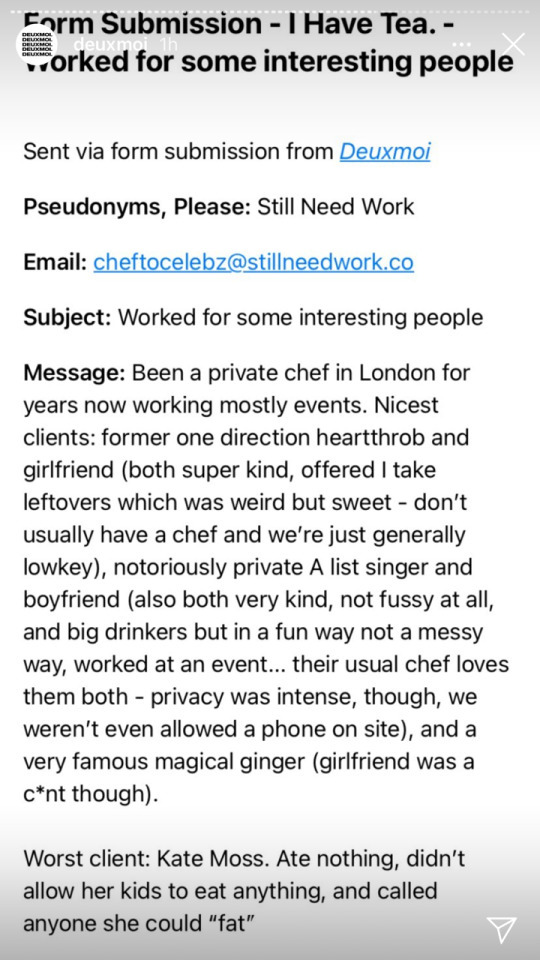Click the 'Still Need Work' pseudonym text
540x960 pixels.
[336, 207]
